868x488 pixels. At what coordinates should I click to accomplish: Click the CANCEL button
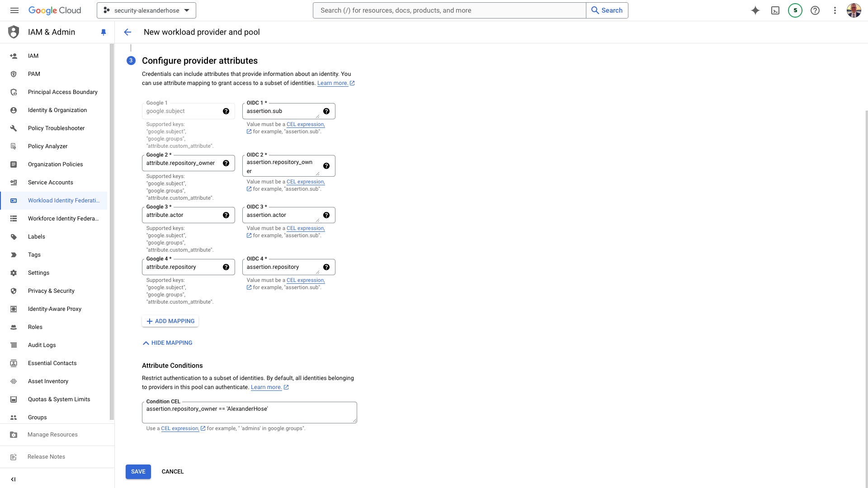click(x=172, y=471)
